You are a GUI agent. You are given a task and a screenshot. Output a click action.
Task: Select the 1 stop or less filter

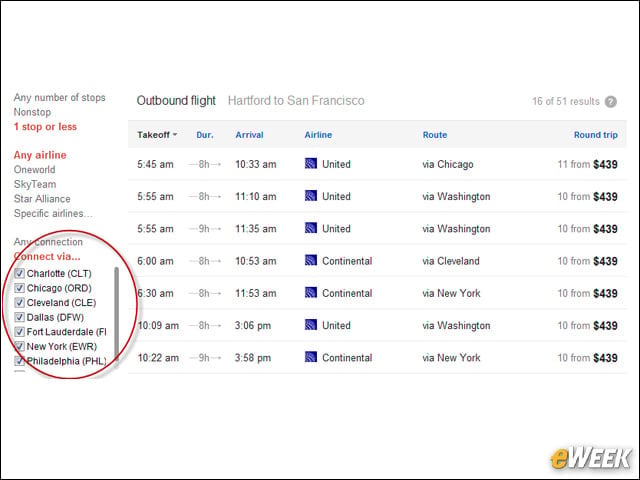(x=45, y=127)
